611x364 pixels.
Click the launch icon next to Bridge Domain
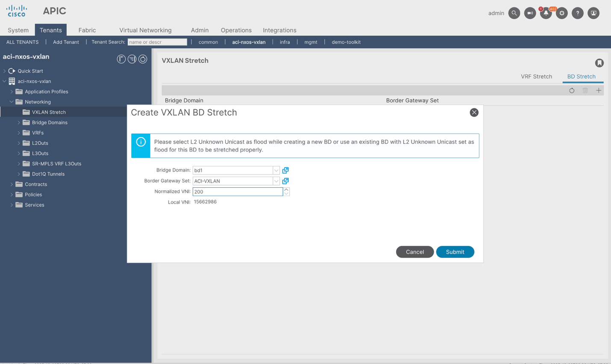[285, 170]
